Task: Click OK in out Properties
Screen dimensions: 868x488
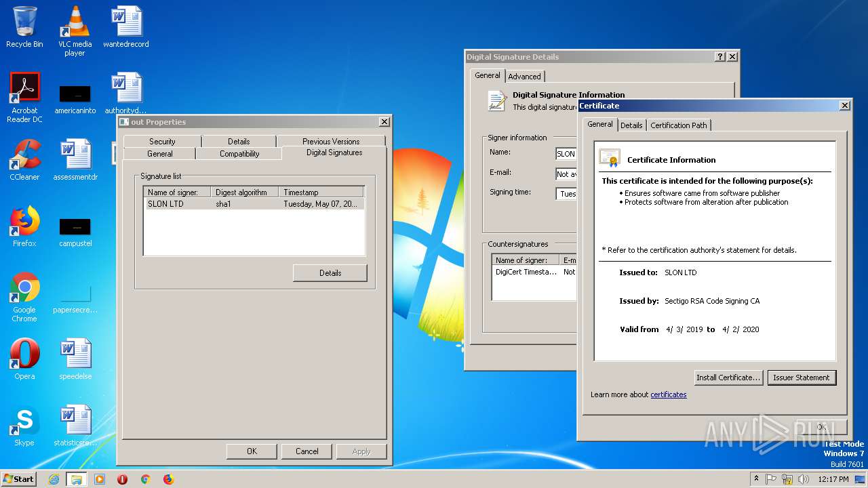Action: pyautogui.click(x=252, y=451)
